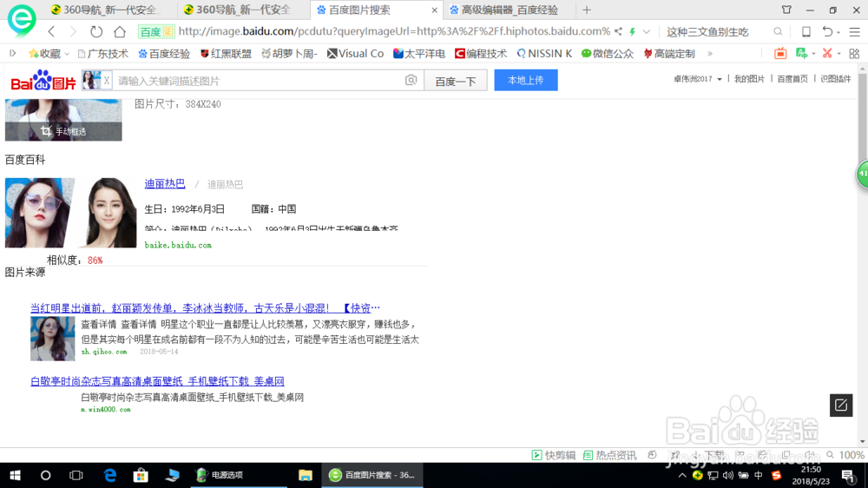Click the red scissors screenshot icon
Viewport: 868px width, 488px height.
827,53
